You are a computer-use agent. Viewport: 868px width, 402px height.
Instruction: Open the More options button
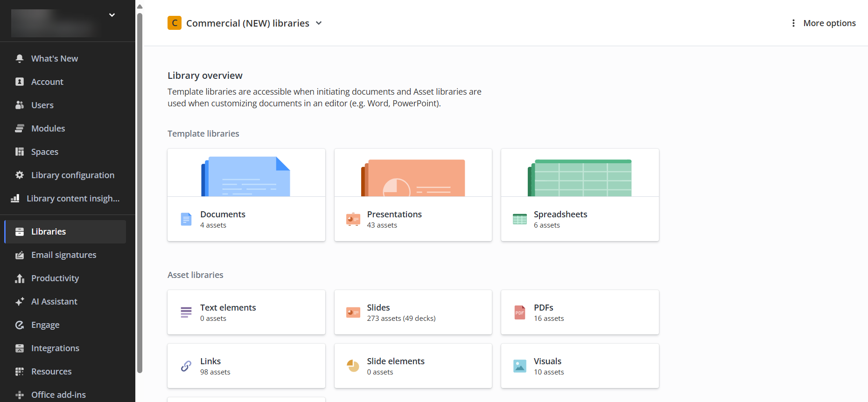pyautogui.click(x=823, y=23)
